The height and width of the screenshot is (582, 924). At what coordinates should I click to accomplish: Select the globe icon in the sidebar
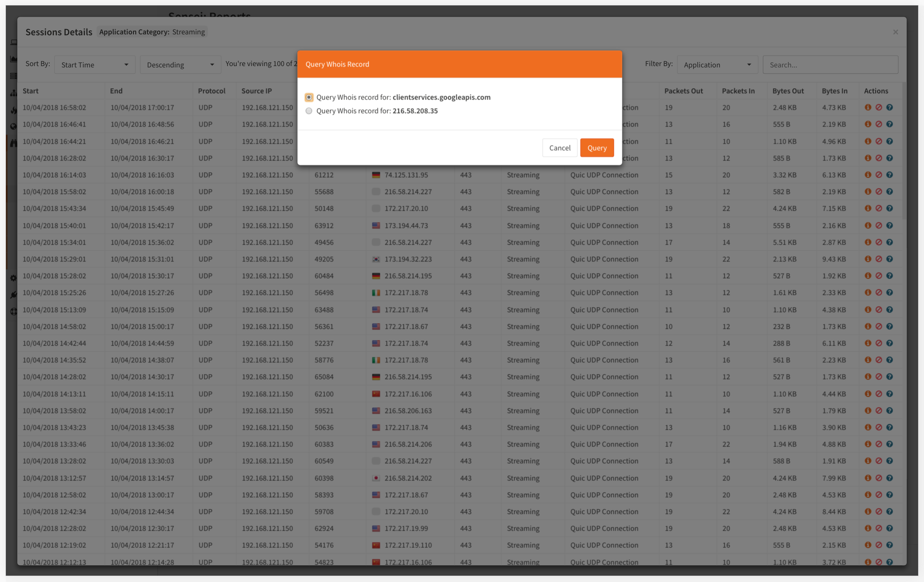[x=14, y=126]
